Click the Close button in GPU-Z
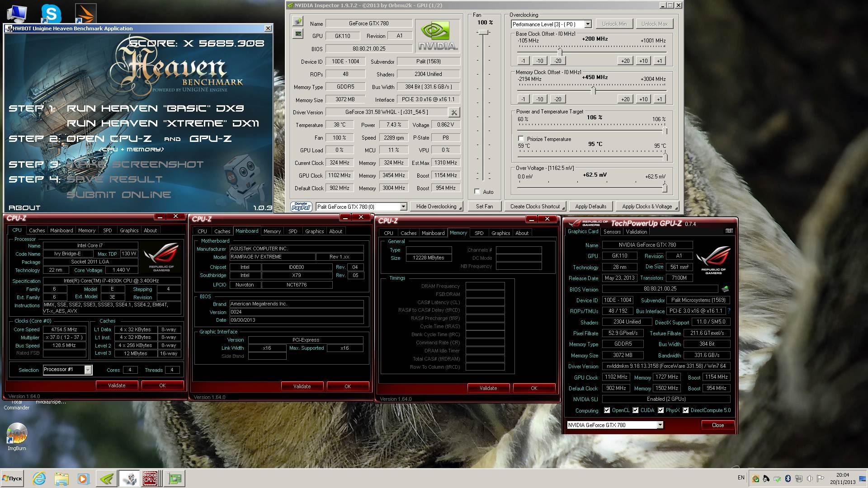Screen dimensions: 868x488 tap(717, 425)
